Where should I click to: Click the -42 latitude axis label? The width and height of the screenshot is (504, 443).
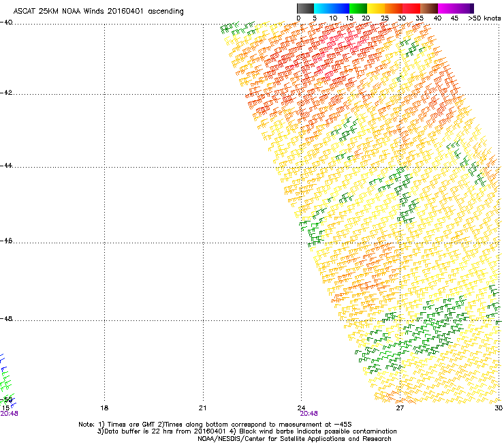(6, 93)
